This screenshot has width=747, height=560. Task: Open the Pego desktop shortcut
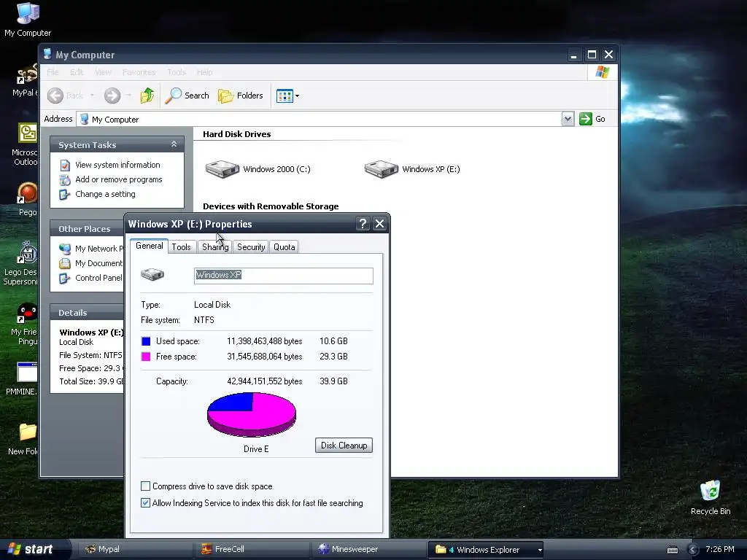pos(27,199)
